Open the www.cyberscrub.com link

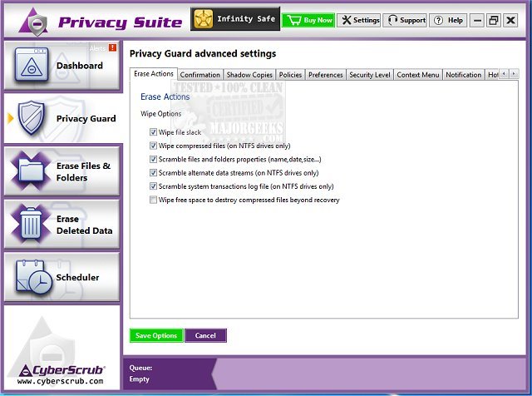[61, 381]
